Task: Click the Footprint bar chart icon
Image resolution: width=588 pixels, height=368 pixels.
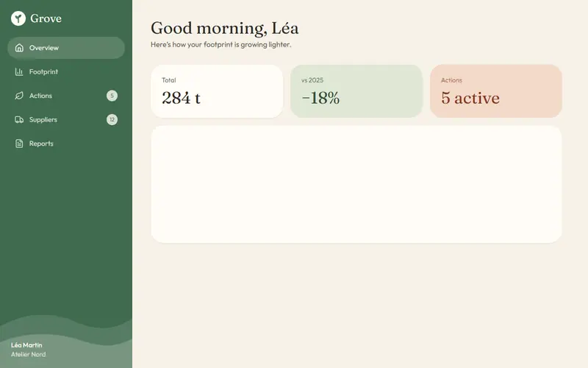Action: pos(19,71)
